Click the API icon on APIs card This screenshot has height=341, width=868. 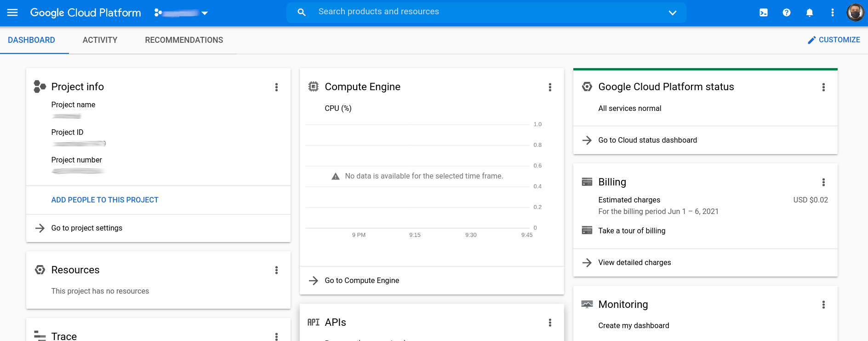[314, 322]
